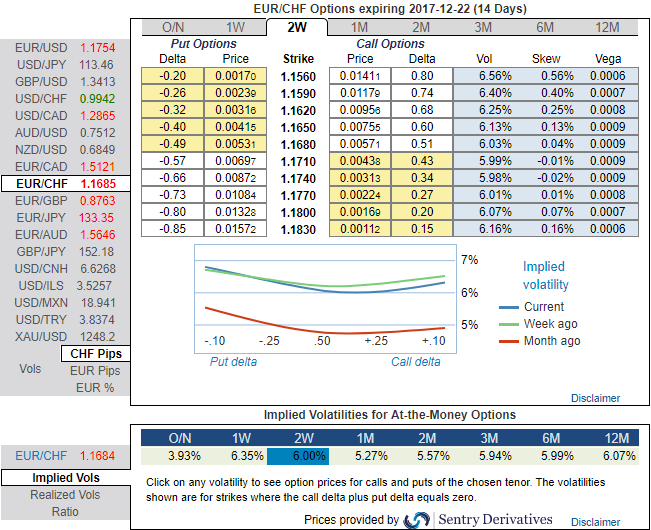The height and width of the screenshot is (530, 651).
Task: Click 2M at-the-money volatility 5.57%
Action: point(433,456)
